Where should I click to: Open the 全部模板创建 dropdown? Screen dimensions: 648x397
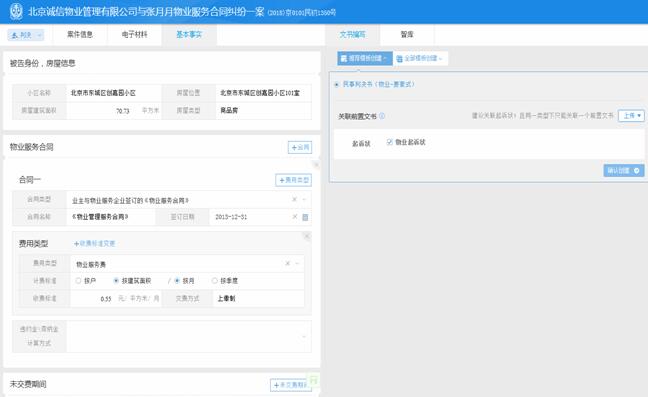tap(419, 59)
